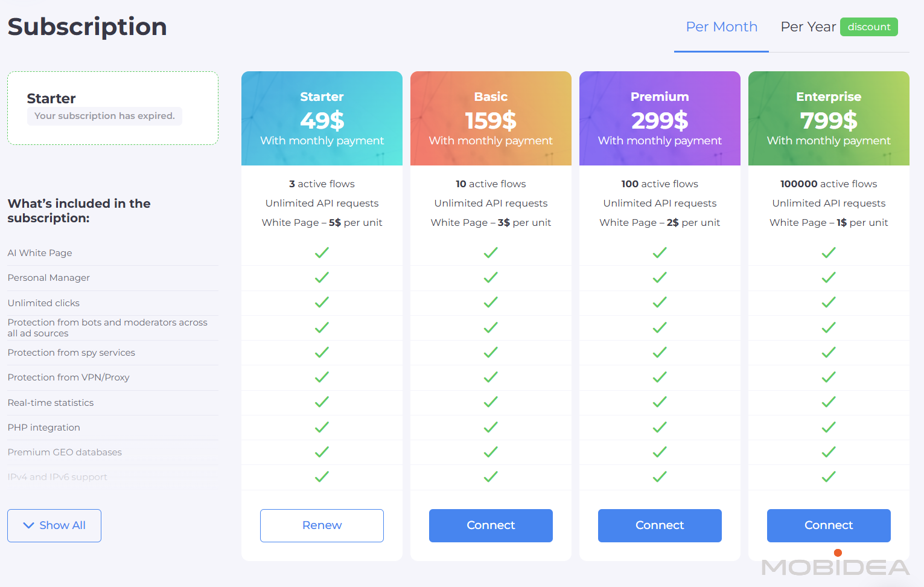Click the Unlimited clicks checkmark in Premium column

[x=660, y=302]
